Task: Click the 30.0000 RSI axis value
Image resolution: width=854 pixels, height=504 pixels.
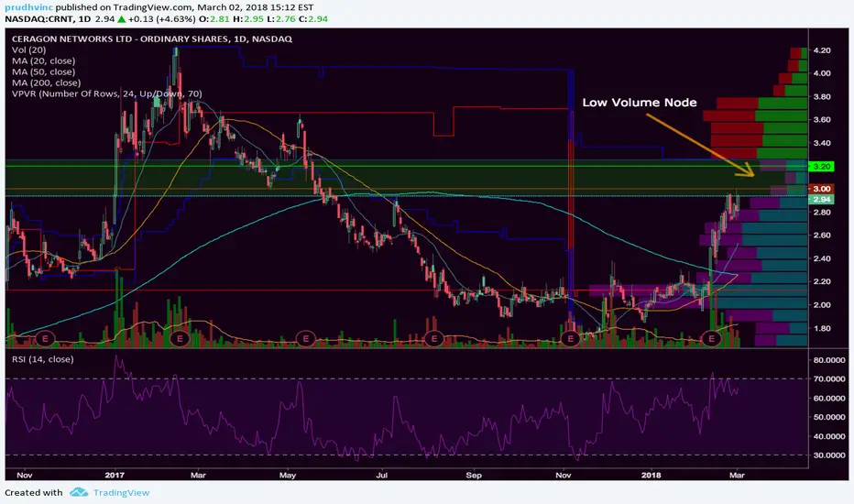Action: (x=829, y=455)
